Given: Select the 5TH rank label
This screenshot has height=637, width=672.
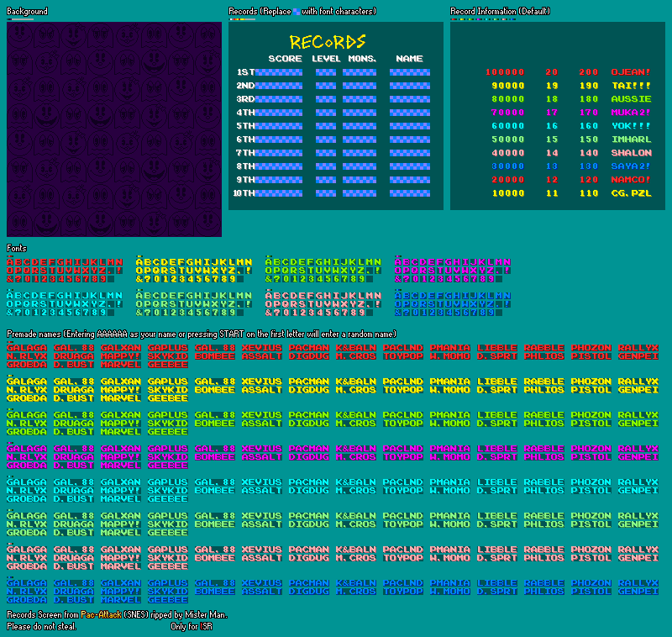Looking at the screenshot, I should pos(245,126).
